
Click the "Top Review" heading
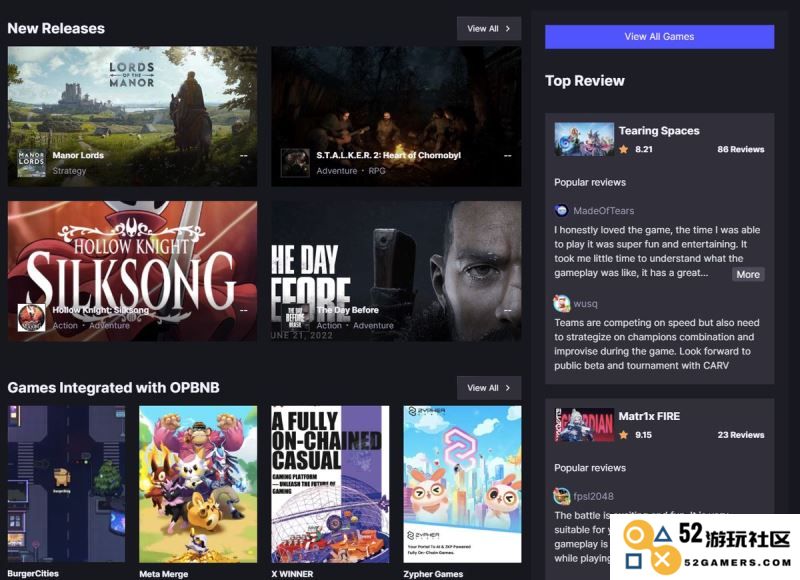585,81
